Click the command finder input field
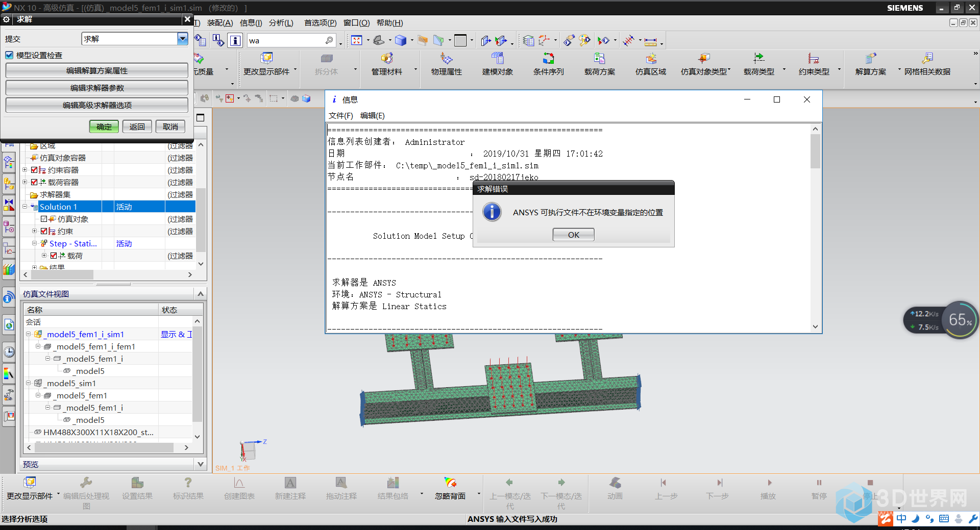 [x=286, y=40]
